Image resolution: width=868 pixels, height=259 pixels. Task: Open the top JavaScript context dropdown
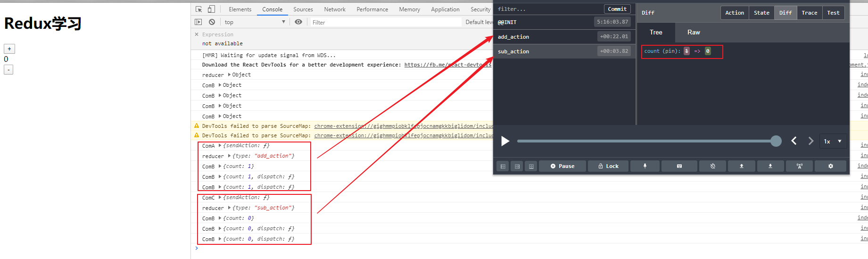[255, 22]
